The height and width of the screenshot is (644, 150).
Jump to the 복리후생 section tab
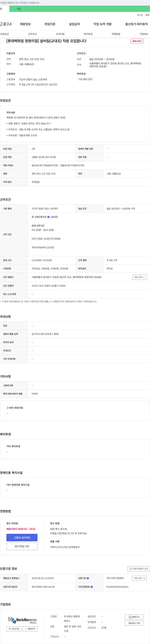pyautogui.click(x=88, y=34)
